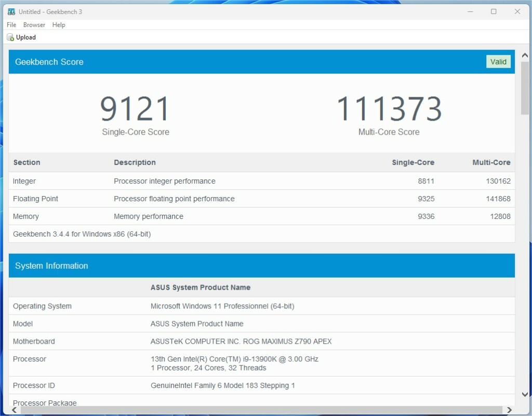Click Integer single-core value 8811
Screen dimensions: 532x416
click(426, 181)
